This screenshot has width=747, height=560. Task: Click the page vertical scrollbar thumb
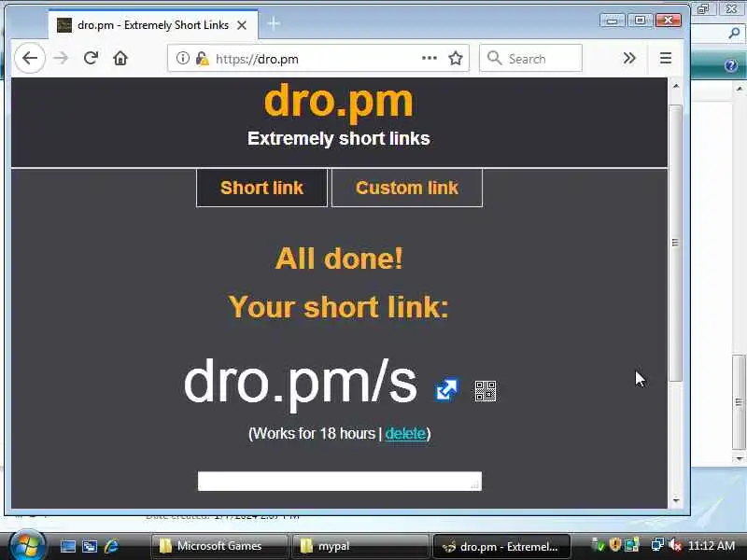pos(675,243)
